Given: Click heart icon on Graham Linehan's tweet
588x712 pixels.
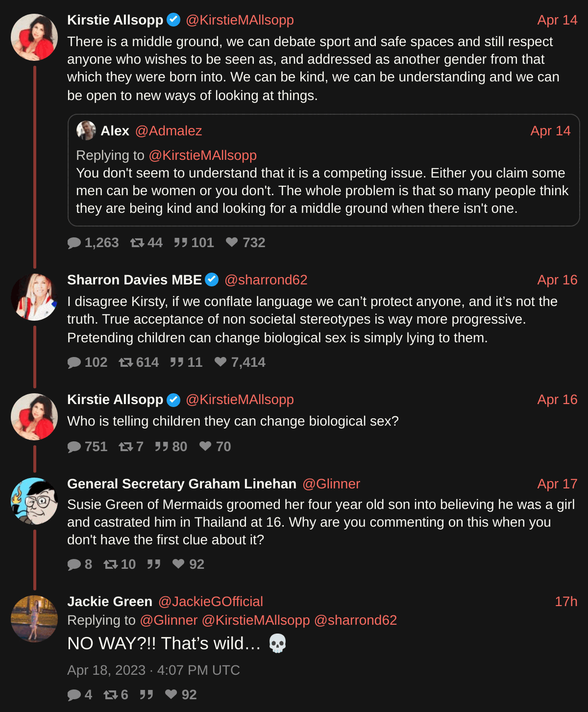Looking at the screenshot, I should click(x=178, y=564).
